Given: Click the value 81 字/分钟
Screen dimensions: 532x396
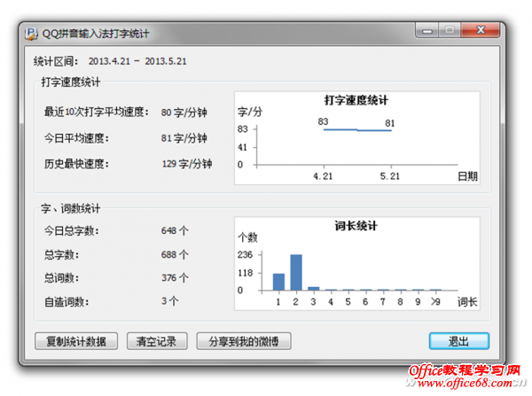Looking at the screenshot, I should pos(184,138).
